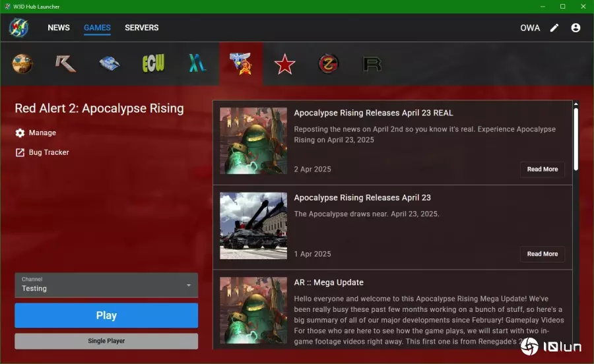
Task: Click the Manage gear icon
Action: [x=20, y=133]
